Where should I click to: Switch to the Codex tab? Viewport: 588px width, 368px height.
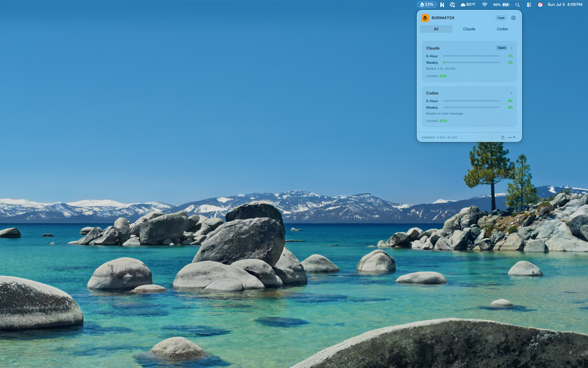(502, 29)
